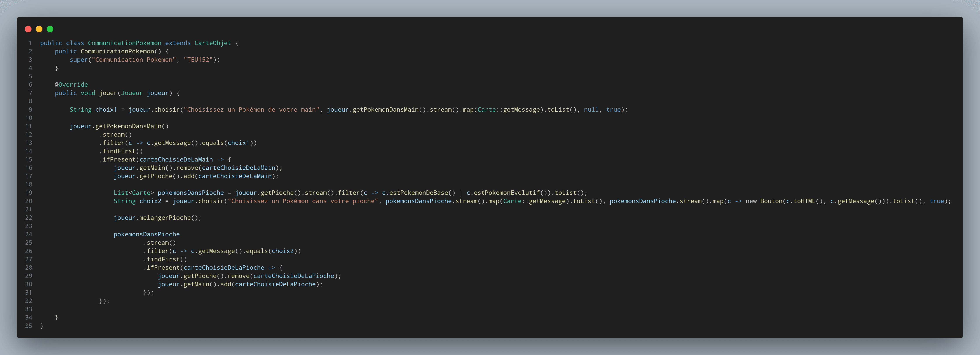
Task: Click new Bouton constructor on line 20
Action: click(x=764, y=201)
